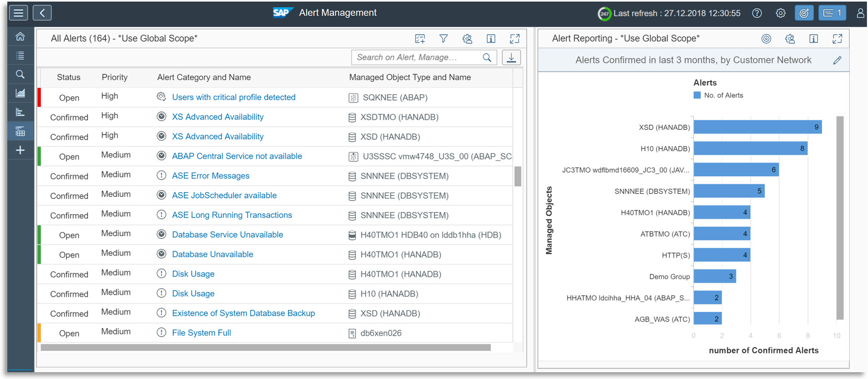Open the header settings gear

781,14
